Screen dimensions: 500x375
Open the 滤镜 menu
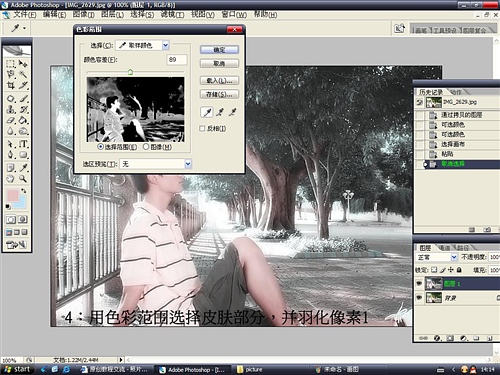pyautogui.click(x=173, y=15)
